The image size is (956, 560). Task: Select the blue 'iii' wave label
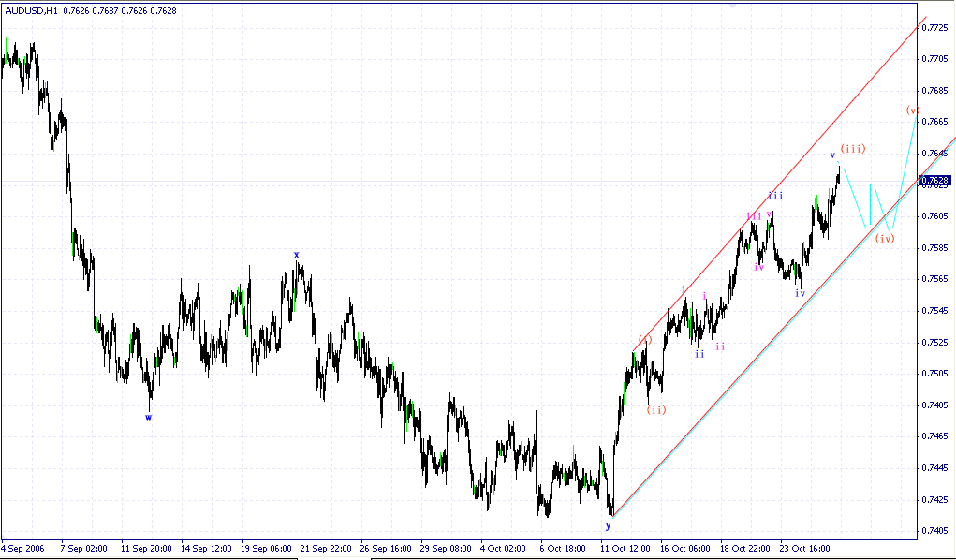point(775,196)
